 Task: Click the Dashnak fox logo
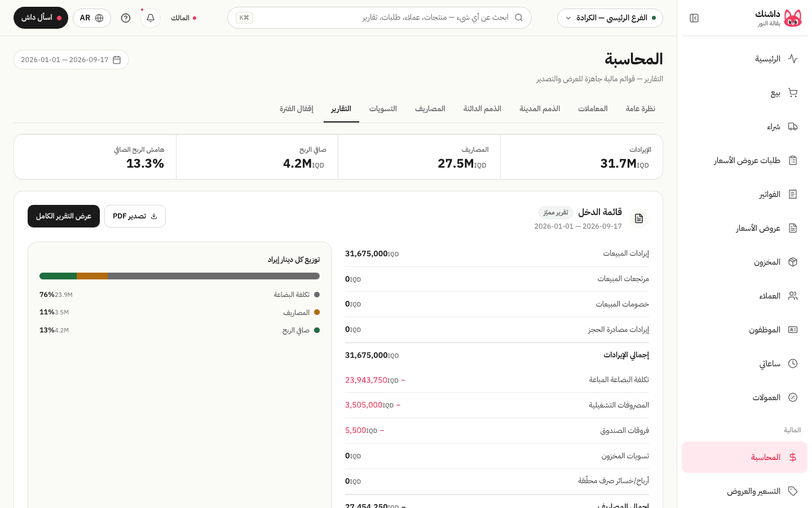point(793,18)
